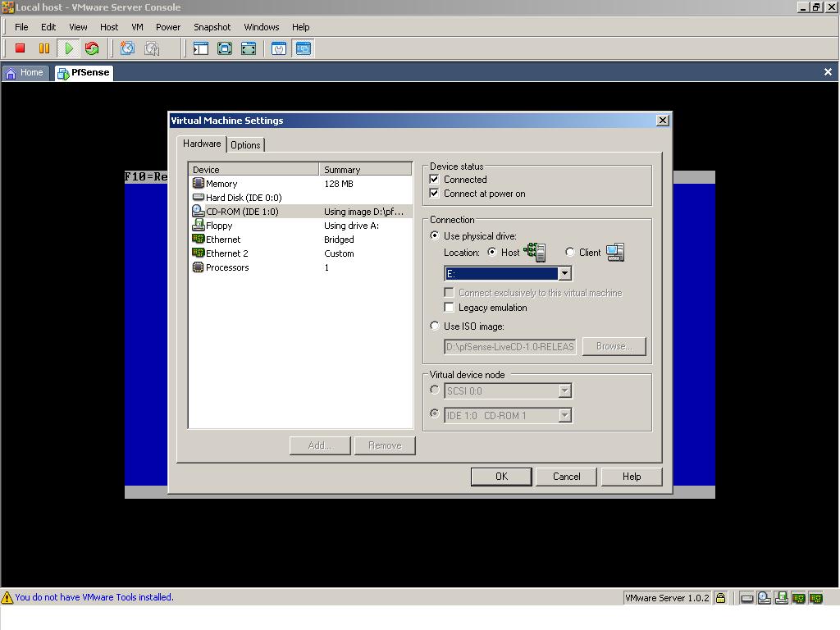Click the Console view toolbar icon

[x=304, y=48]
